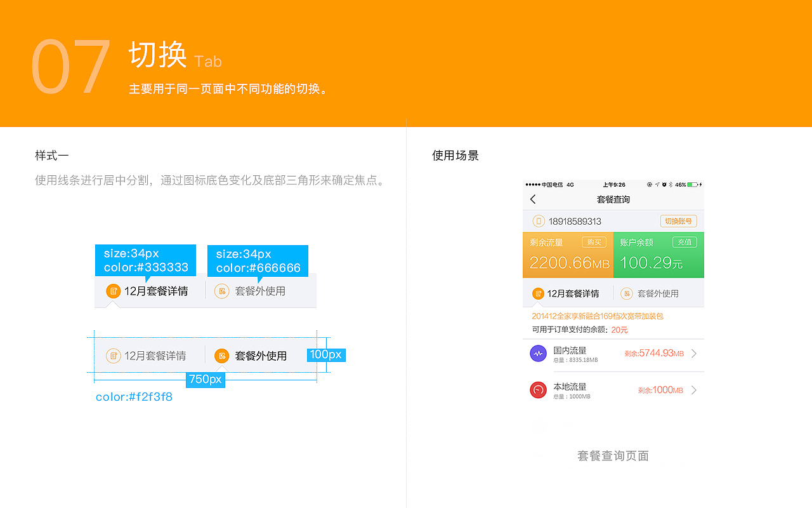
Task: Click the red 本地流量 gauge icon
Action: click(538, 390)
